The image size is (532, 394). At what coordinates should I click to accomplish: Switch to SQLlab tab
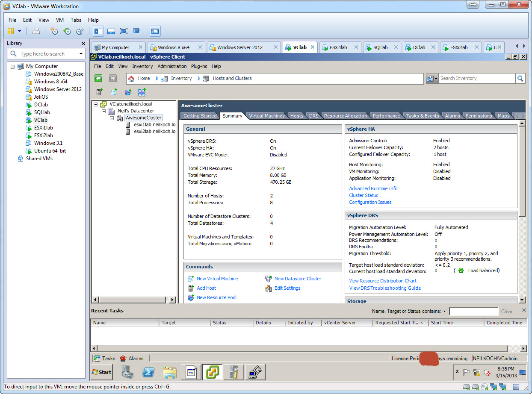(x=380, y=47)
